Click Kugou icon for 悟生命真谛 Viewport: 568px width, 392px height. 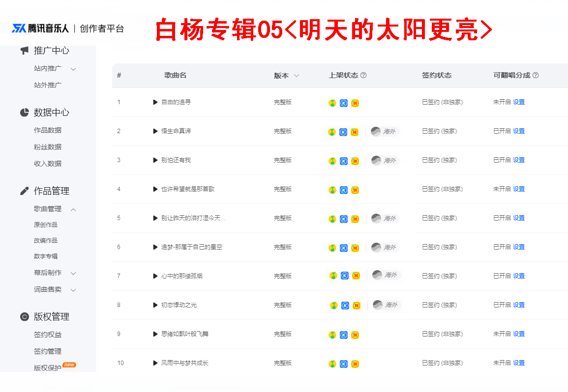click(x=343, y=132)
